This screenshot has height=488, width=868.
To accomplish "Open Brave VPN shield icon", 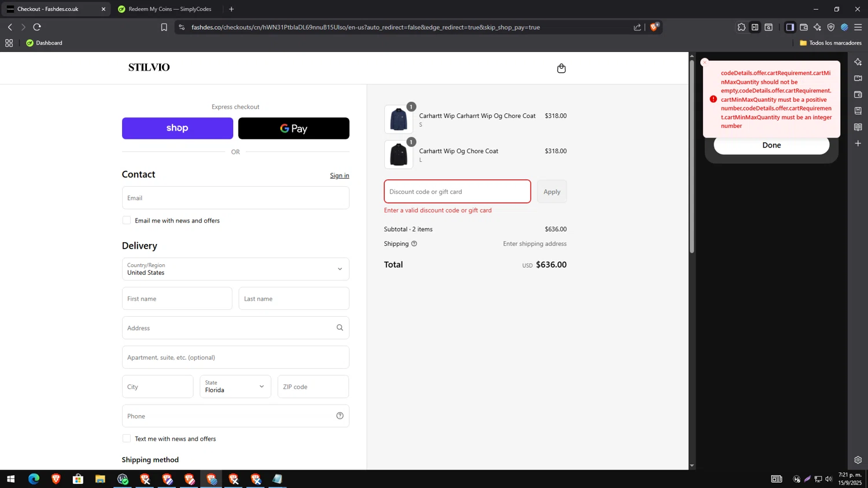I will (831, 27).
